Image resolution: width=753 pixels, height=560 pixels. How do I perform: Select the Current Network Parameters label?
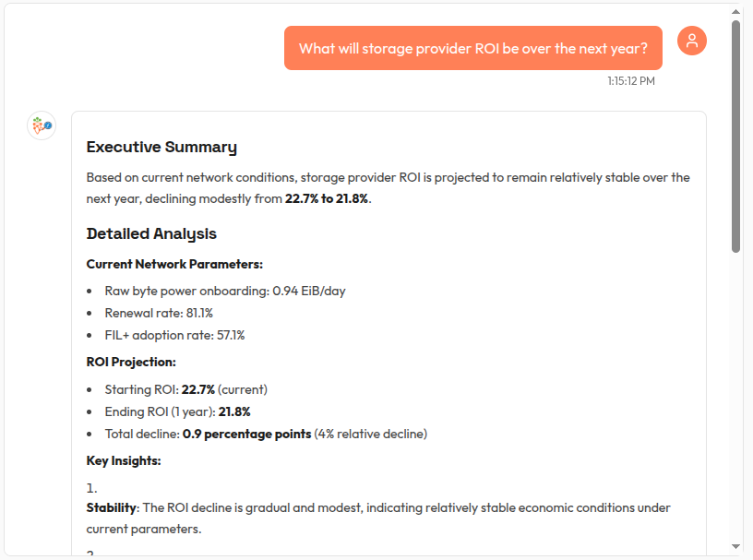point(174,264)
